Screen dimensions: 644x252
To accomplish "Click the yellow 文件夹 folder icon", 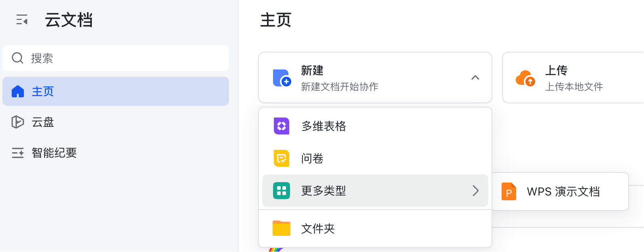I will tap(282, 228).
